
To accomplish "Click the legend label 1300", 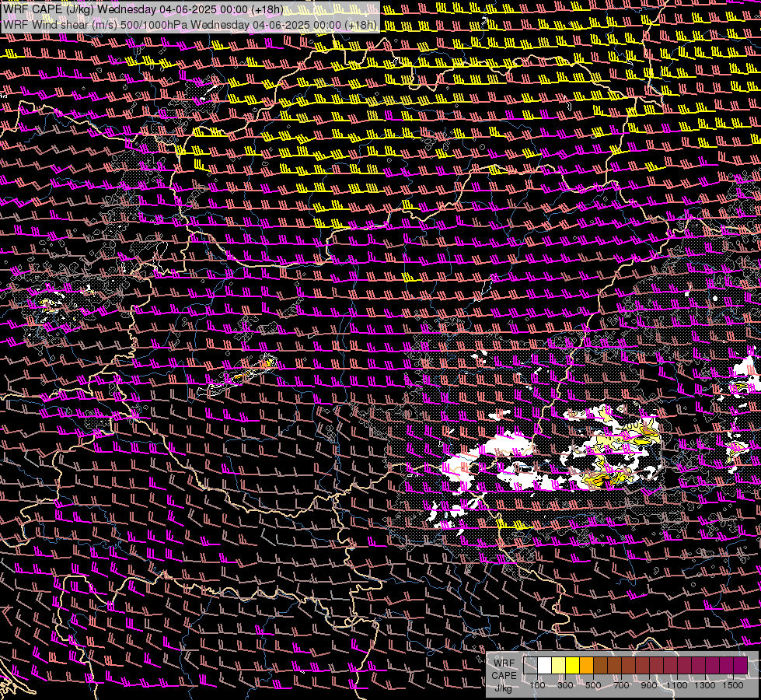I will tap(705, 685).
